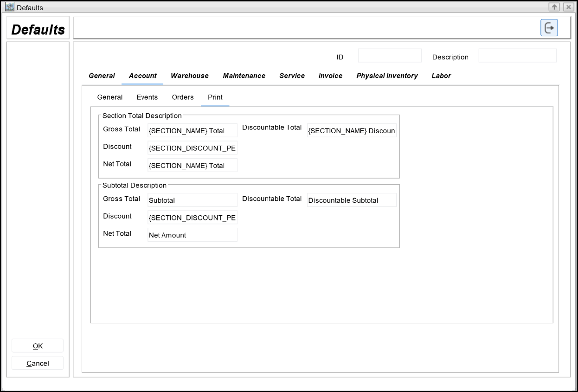Select the Service tab
This screenshot has width=578, height=392.
[x=292, y=76]
